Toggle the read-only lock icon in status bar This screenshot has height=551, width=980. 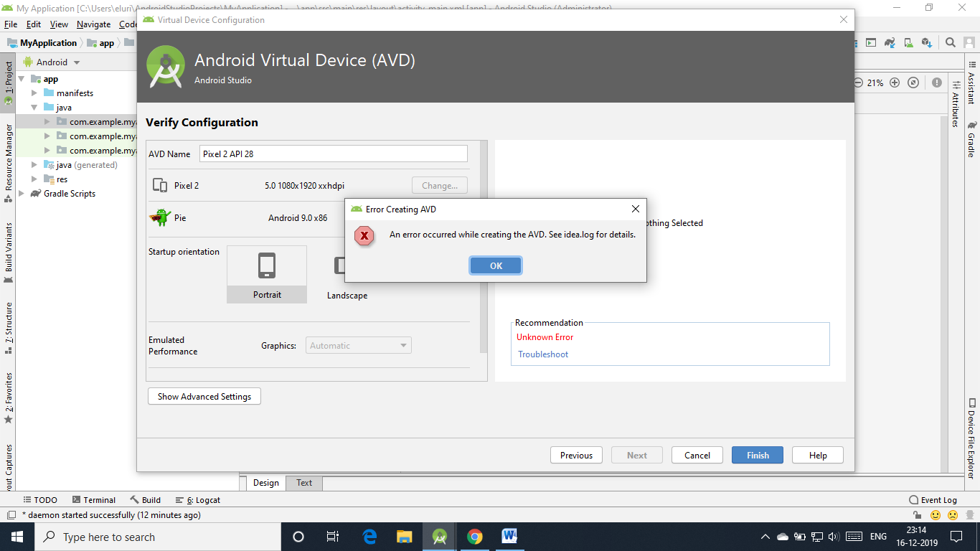point(918,515)
